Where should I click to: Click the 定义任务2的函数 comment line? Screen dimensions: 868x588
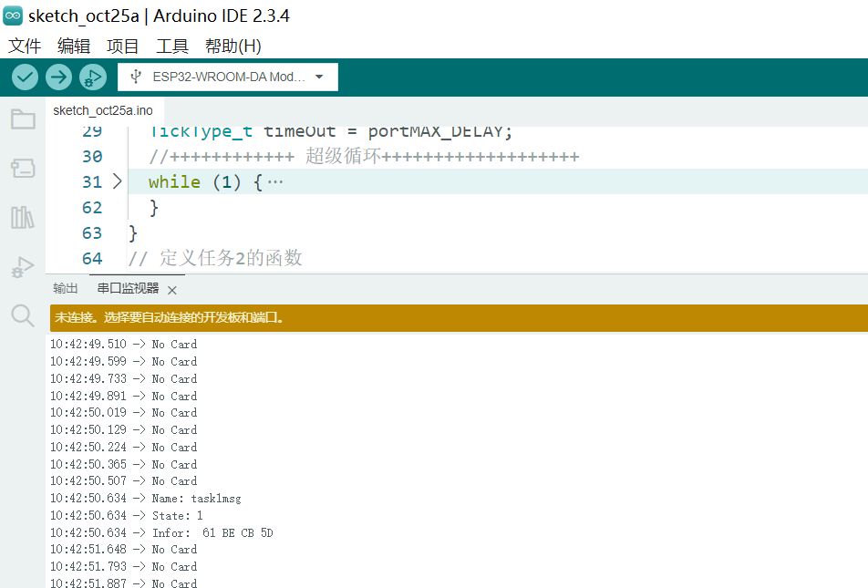point(215,259)
